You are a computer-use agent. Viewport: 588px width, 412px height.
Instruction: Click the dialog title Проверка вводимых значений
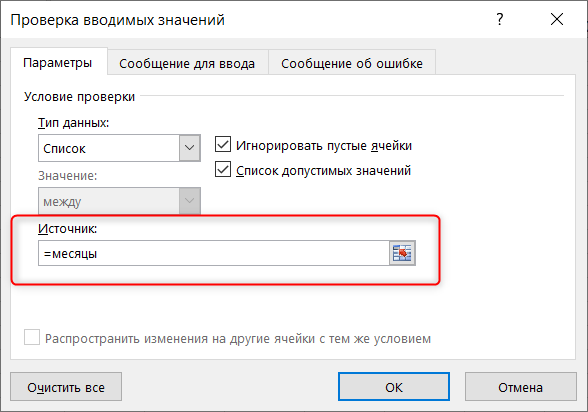tap(117, 19)
